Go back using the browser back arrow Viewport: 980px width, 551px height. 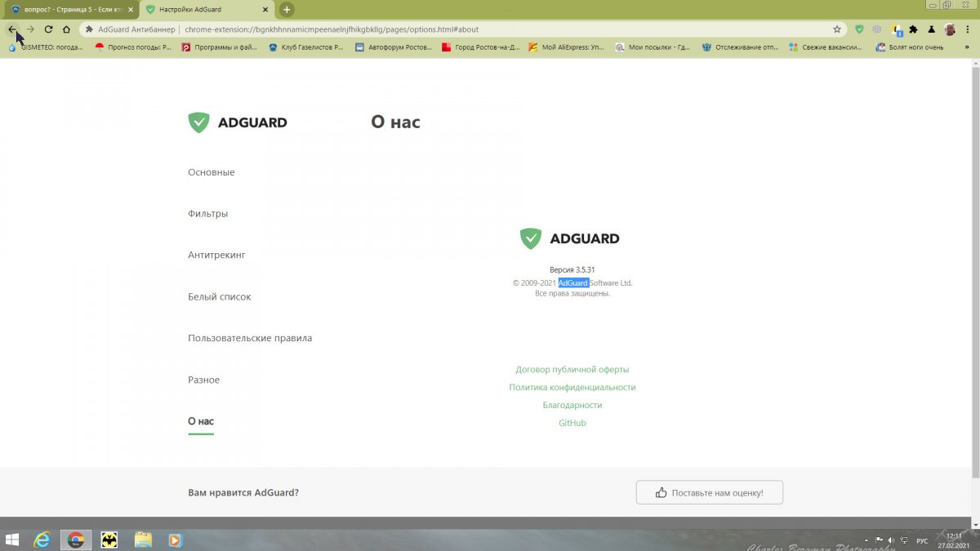(x=11, y=29)
